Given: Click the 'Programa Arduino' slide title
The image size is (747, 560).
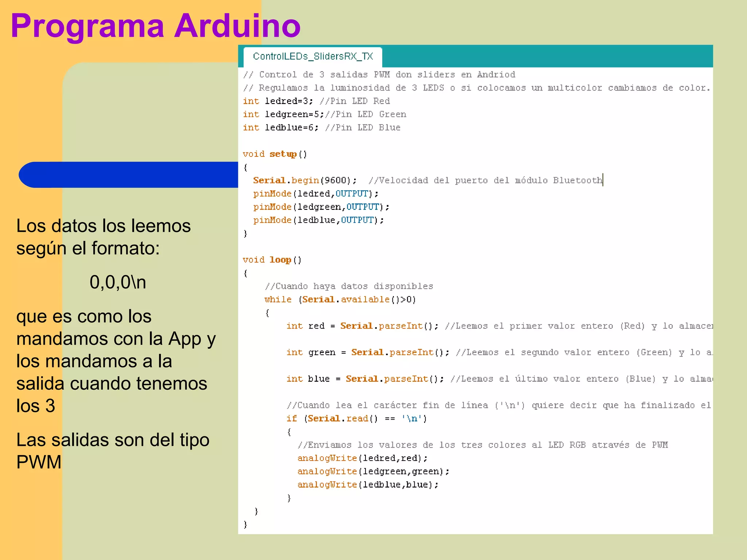Looking at the screenshot, I should tap(156, 26).
